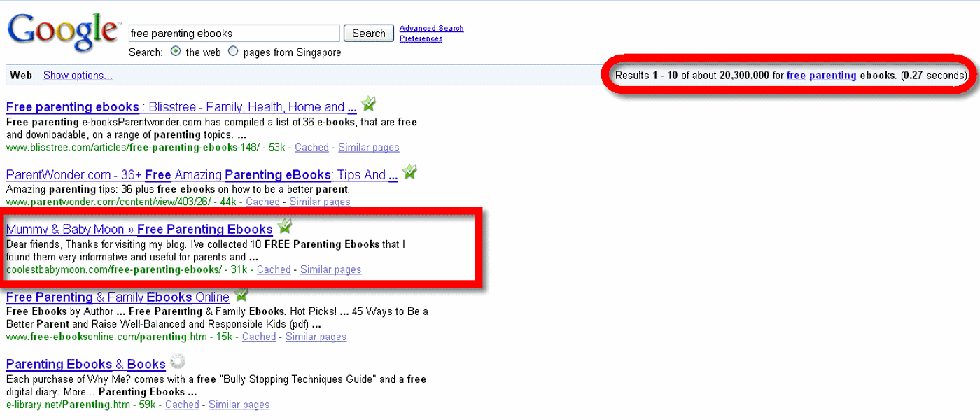
Task: Expand Show options link
Action: (x=78, y=76)
